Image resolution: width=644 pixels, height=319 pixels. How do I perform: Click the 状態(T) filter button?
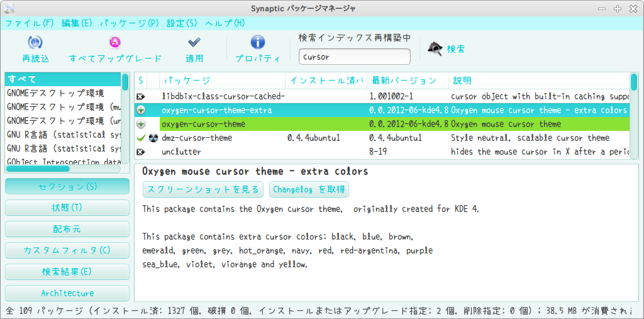pyautogui.click(x=67, y=208)
